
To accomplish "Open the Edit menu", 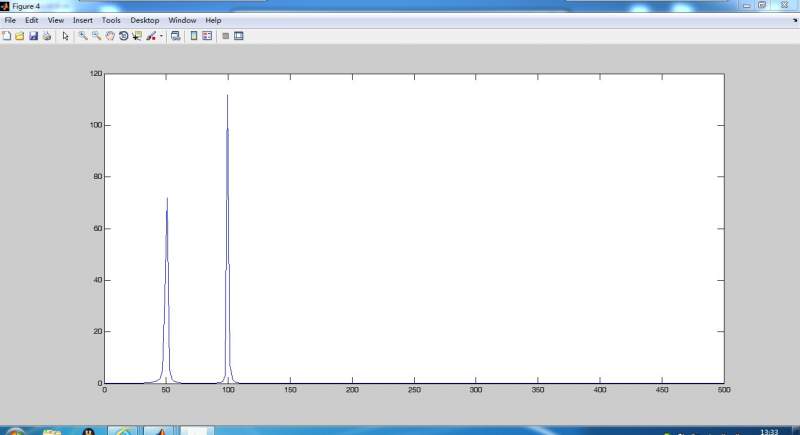I will click(x=32, y=20).
